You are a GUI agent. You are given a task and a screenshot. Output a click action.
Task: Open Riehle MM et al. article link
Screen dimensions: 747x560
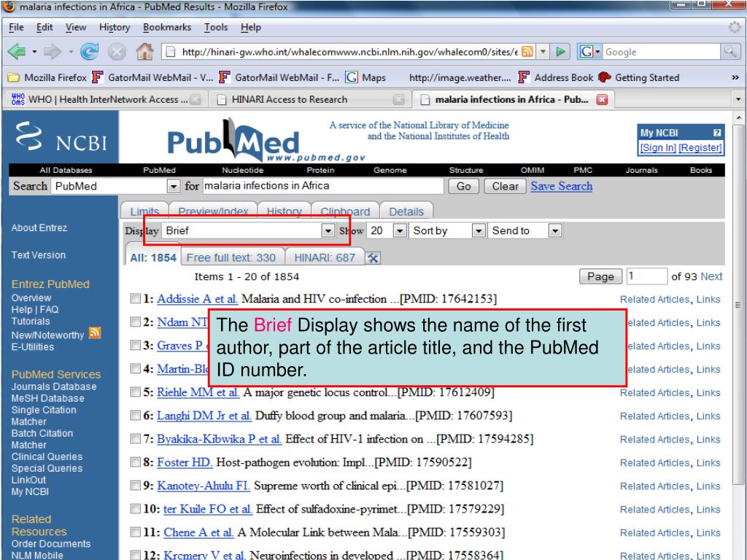(x=198, y=392)
